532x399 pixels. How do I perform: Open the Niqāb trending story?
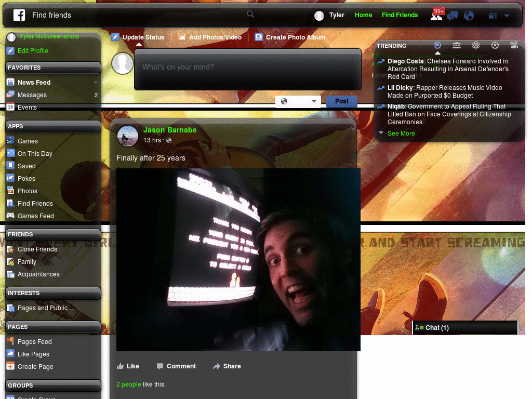click(x=449, y=114)
